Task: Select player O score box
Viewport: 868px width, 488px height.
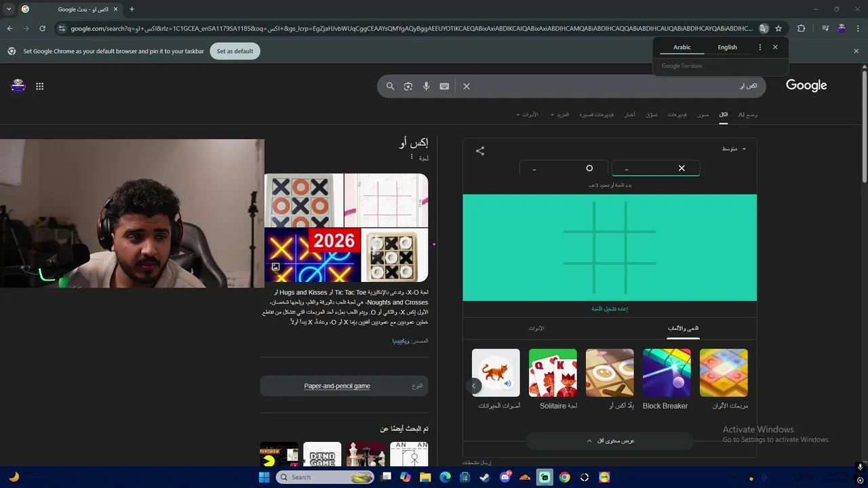Action: (563, 168)
